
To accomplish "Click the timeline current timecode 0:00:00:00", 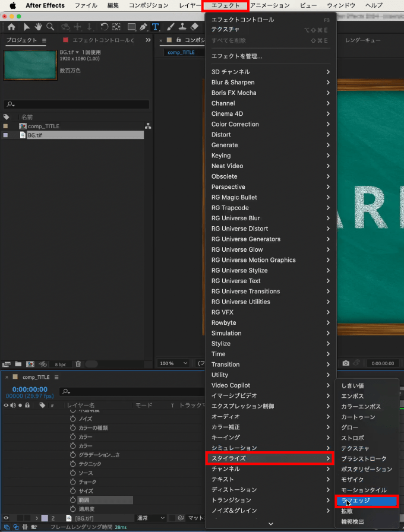I will pos(30,389).
